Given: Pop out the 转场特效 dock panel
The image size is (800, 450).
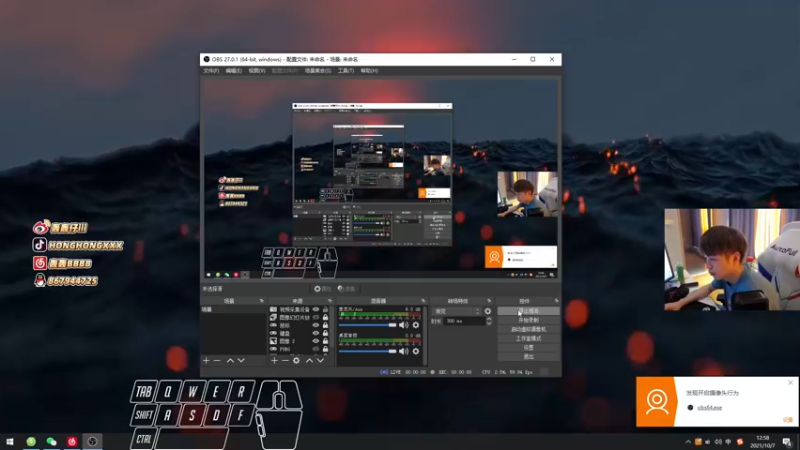Looking at the screenshot, I should tap(489, 301).
